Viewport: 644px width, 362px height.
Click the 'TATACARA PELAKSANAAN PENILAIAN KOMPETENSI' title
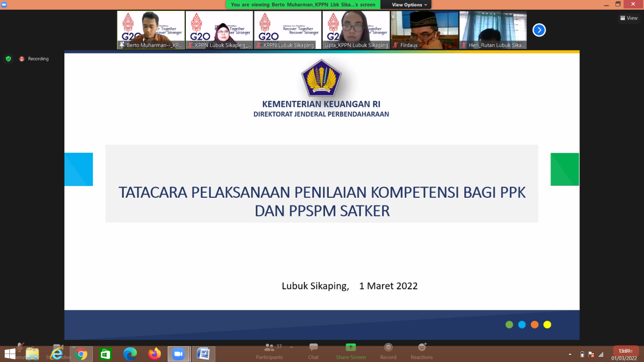point(322,202)
